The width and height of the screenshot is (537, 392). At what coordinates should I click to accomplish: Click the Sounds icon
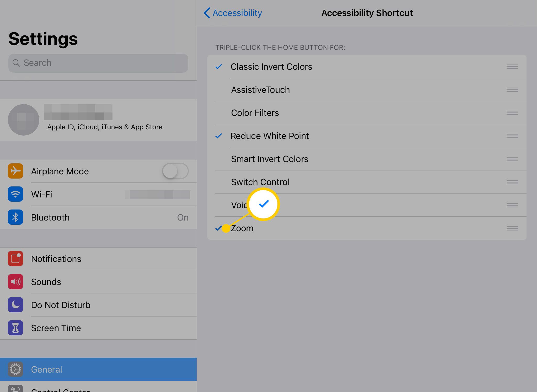pyautogui.click(x=15, y=282)
